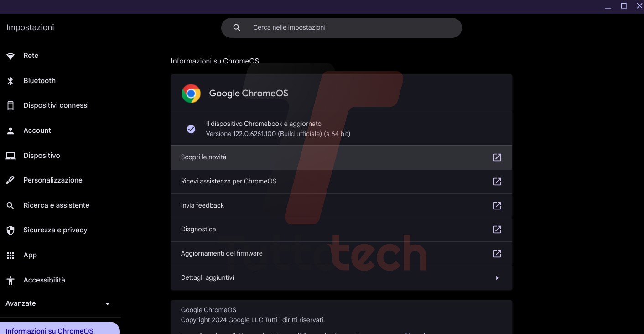Select Informazioni su ChromeOS in sidebar
The image size is (644, 334).
pos(49,330)
